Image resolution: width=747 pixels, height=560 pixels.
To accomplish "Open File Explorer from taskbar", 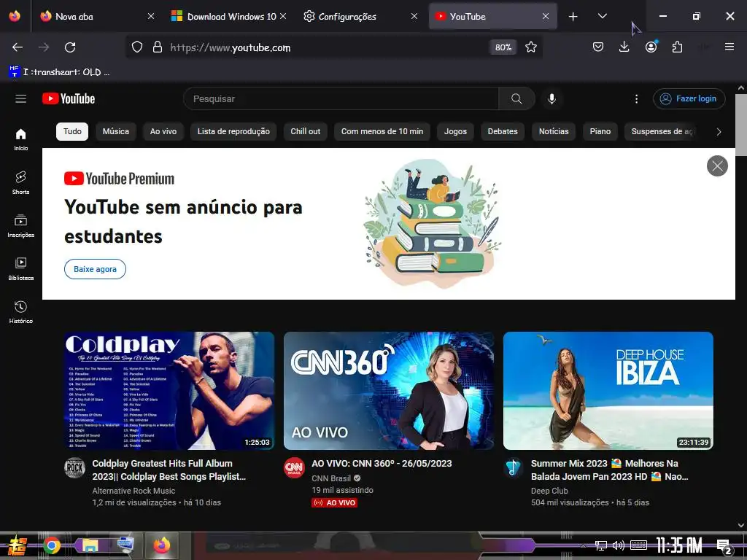I will pyautogui.click(x=90, y=545).
